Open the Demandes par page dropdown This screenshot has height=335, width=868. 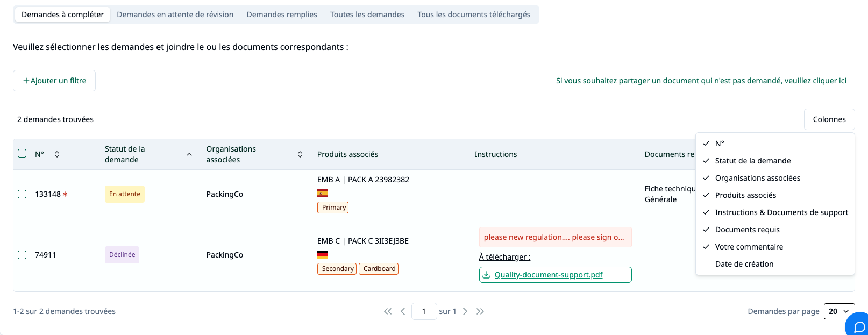(839, 311)
